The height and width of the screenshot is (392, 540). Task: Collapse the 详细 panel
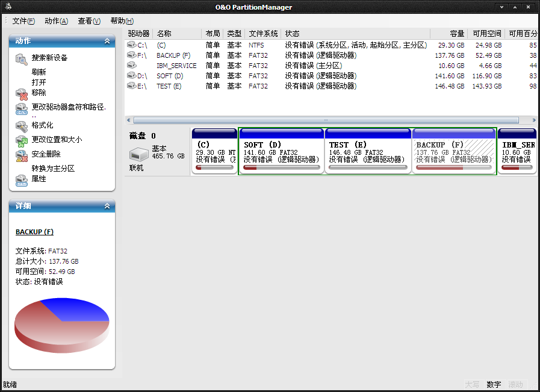pos(107,206)
